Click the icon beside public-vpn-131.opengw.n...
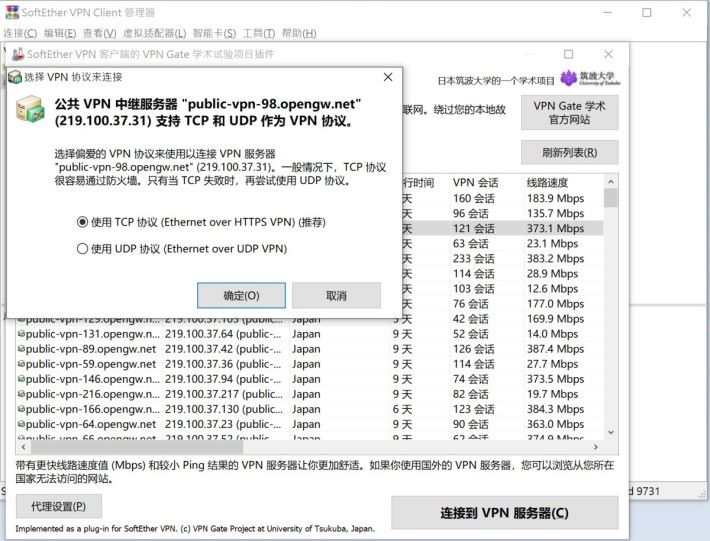Image resolution: width=710 pixels, height=541 pixels. (21, 334)
